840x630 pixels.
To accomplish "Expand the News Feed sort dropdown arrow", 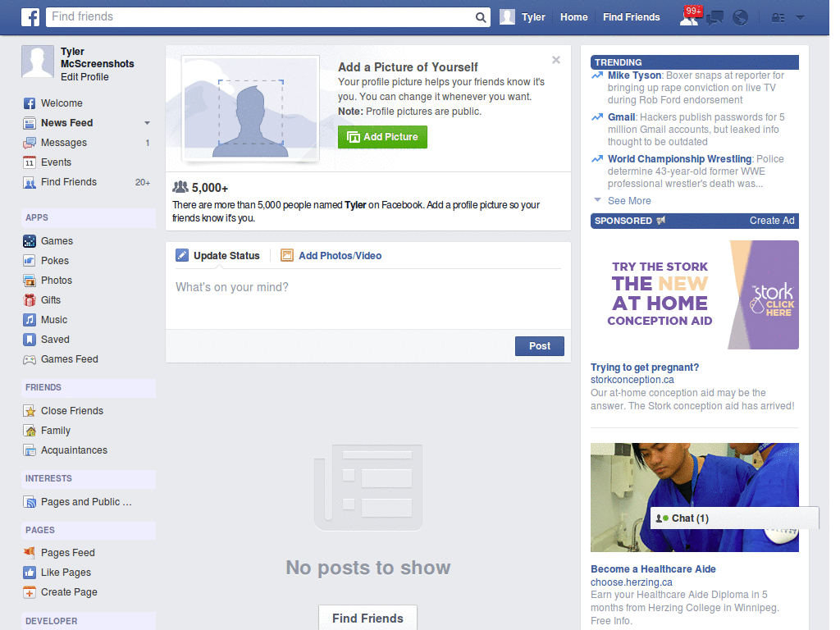I will (147, 123).
